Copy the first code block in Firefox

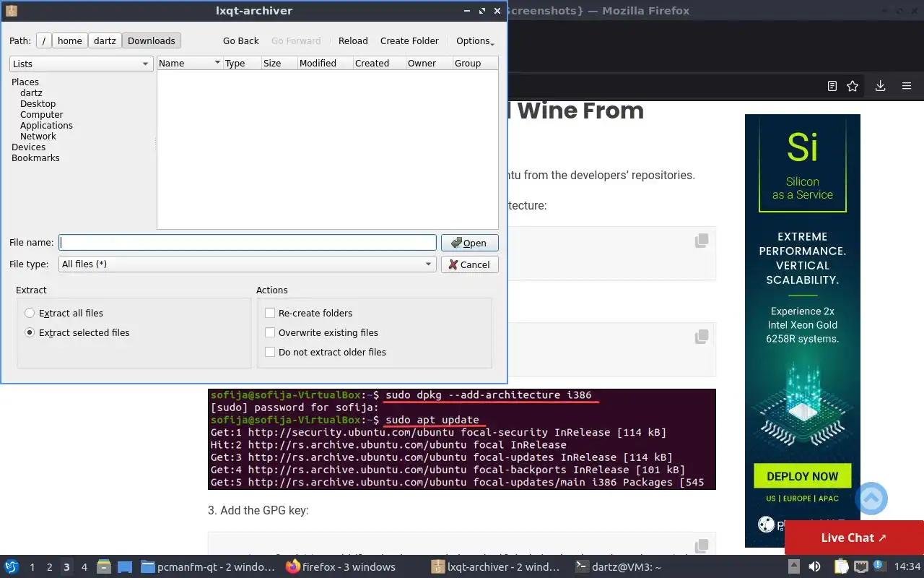point(701,241)
